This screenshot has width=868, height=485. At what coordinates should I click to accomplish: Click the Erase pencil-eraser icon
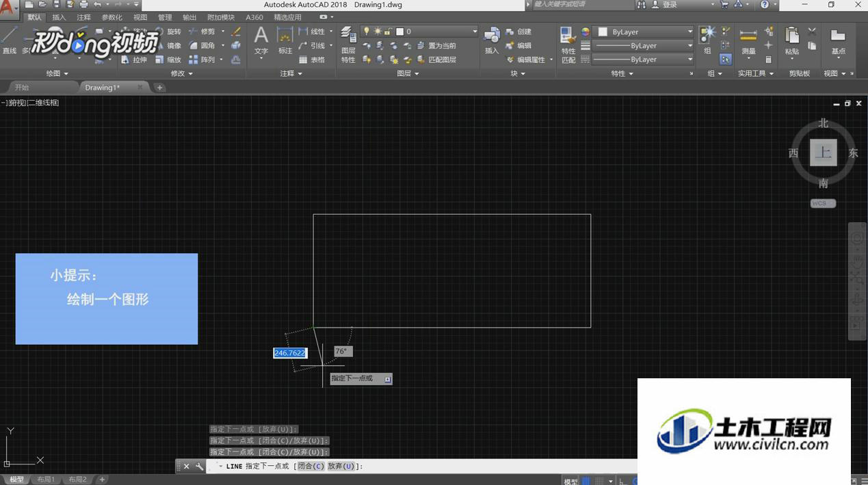coord(236,31)
